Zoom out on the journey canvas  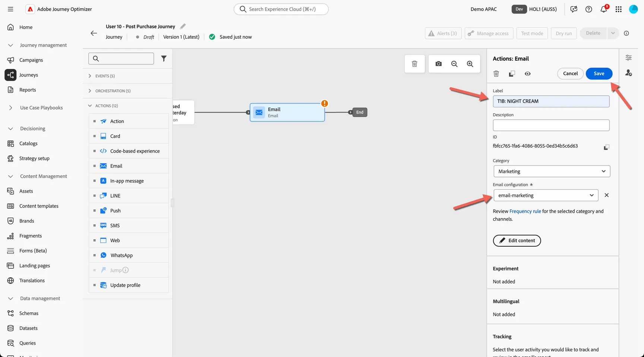pos(454,64)
